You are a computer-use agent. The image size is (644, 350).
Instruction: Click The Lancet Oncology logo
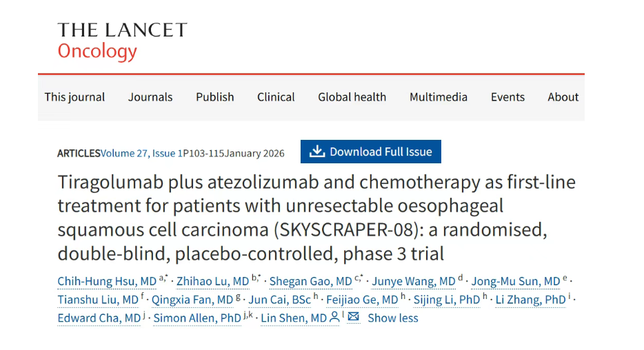[x=122, y=41]
